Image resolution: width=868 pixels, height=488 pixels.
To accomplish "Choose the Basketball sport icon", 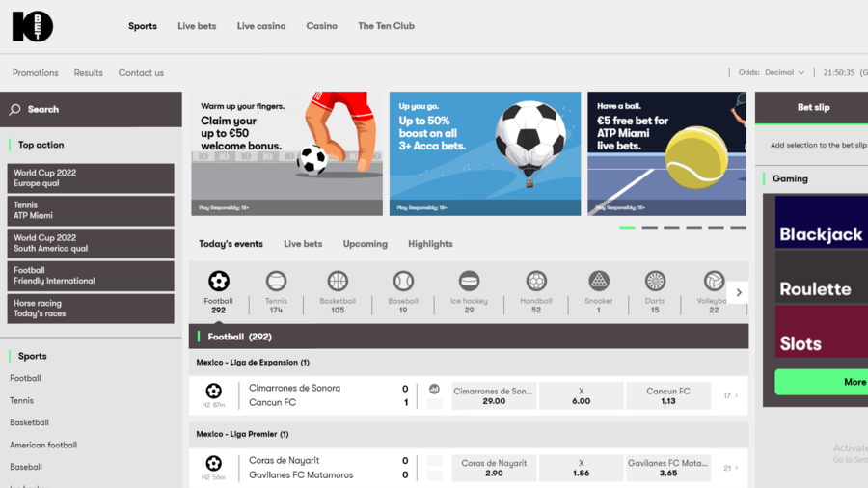I will click(x=338, y=282).
